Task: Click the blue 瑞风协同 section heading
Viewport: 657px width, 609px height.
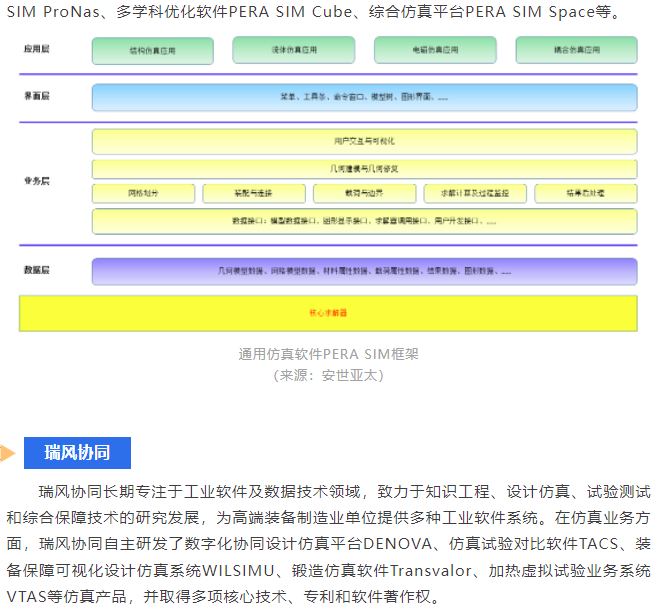Action: (x=77, y=453)
